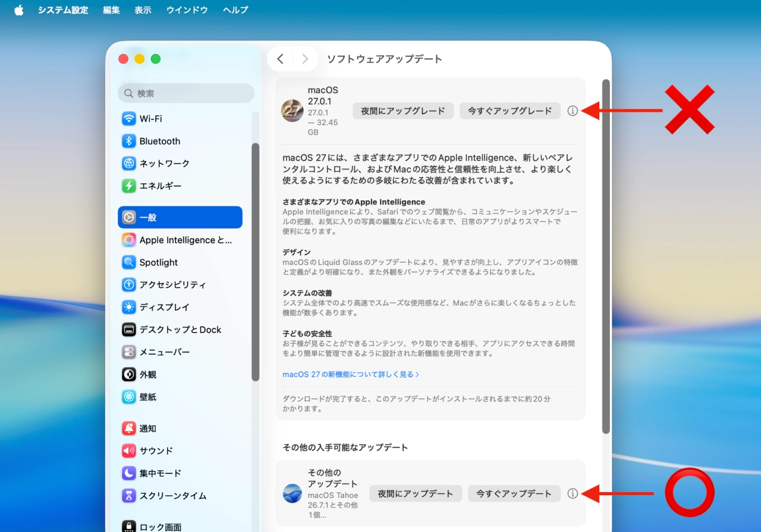761x532 pixels.
Task: Select the スクリーンタイム sidebar label
Action: tap(173, 495)
